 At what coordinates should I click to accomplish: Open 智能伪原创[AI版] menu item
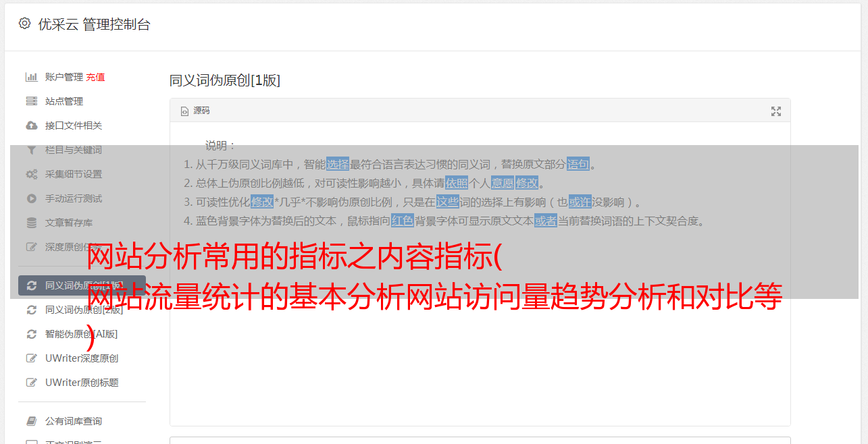point(82,334)
